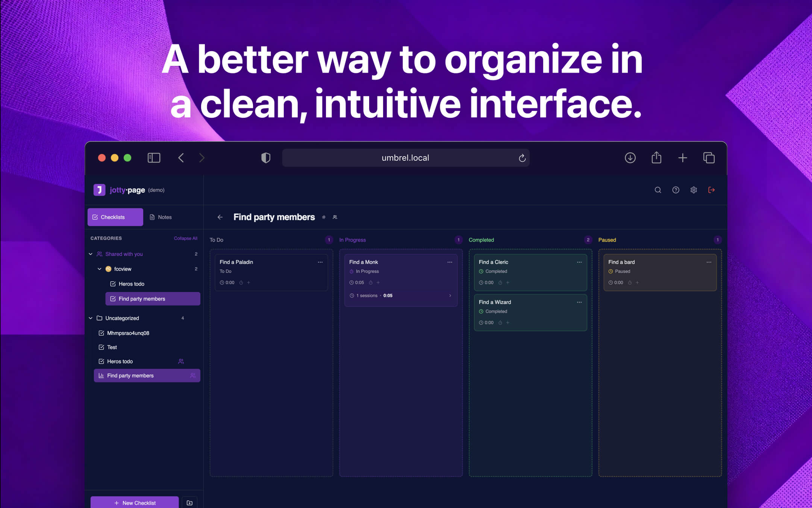This screenshot has height=508, width=812.
Task: Open settings gear icon in header
Action: click(694, 190)
